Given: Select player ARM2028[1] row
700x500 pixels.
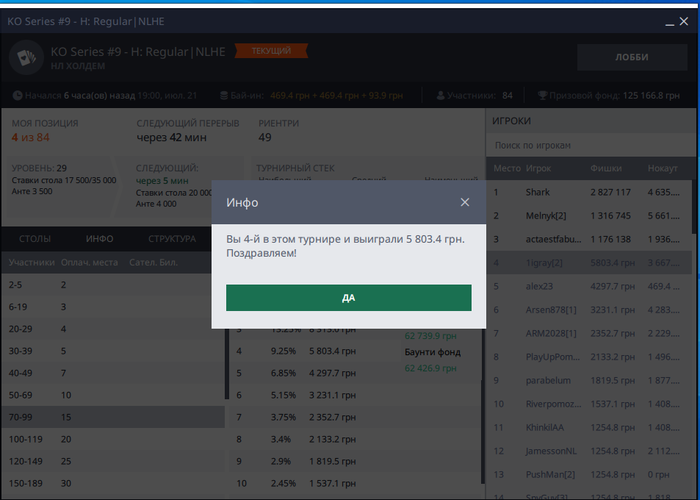Looking at the screenshot, I should (x=589, y=333).
